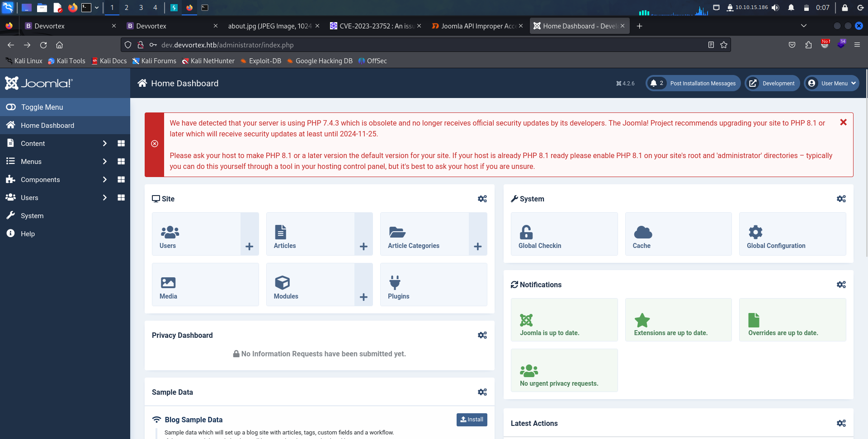Image resolution: width=868 pixels, height=439 pixels.
Task: Click the Joomla! logo in the sidebar
Action: tap(38, 83)
